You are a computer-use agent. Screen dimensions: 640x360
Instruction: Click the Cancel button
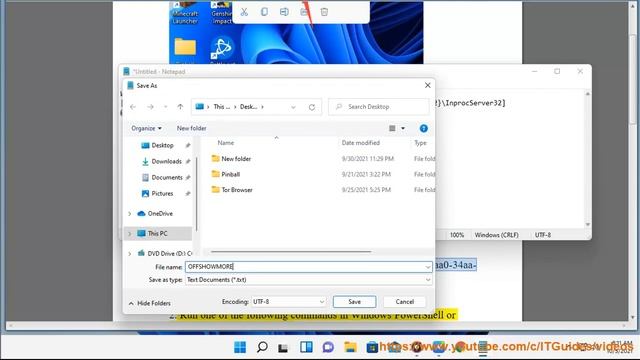pyautogui.click(x=404, y=302)
